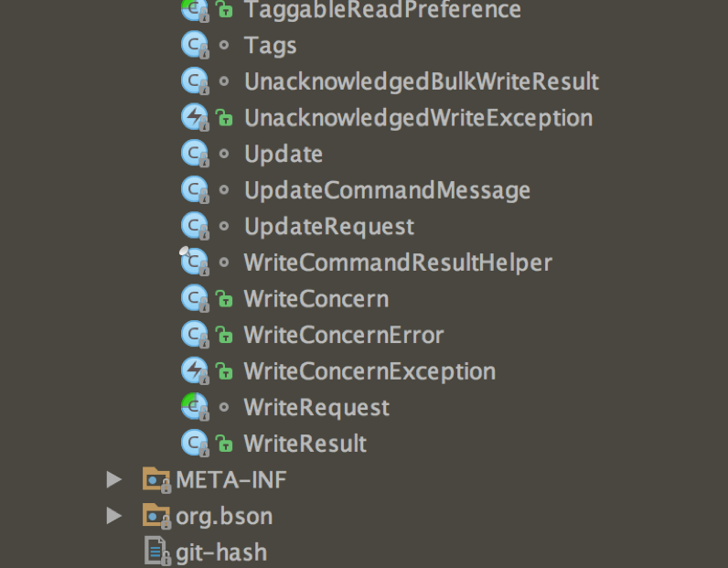This screenshot has height=568, width=728.
Task: Click the exception icon for UnacknowledgedWriteException
Action: [x=195, y=117]
